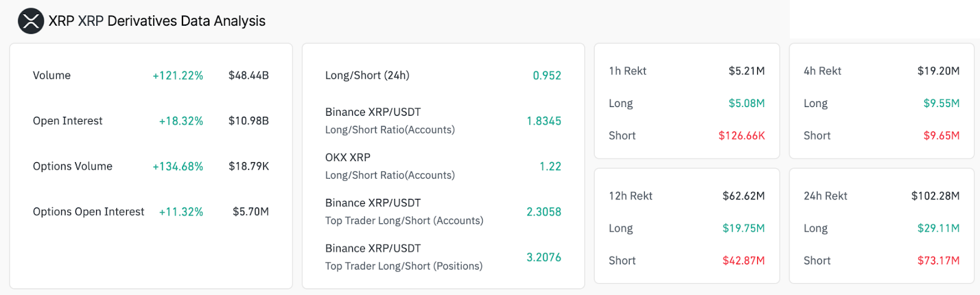Screen dimensions: 980x295
Task: Click Binance Top Trader Long/Short (Accounts) row
Action: 404,211
